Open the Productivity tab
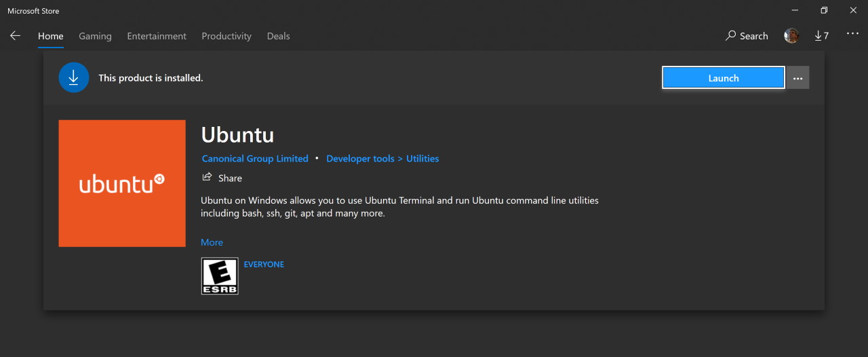Screen dimensions: 868x357 pyautogui.click(x=226, y=36)
